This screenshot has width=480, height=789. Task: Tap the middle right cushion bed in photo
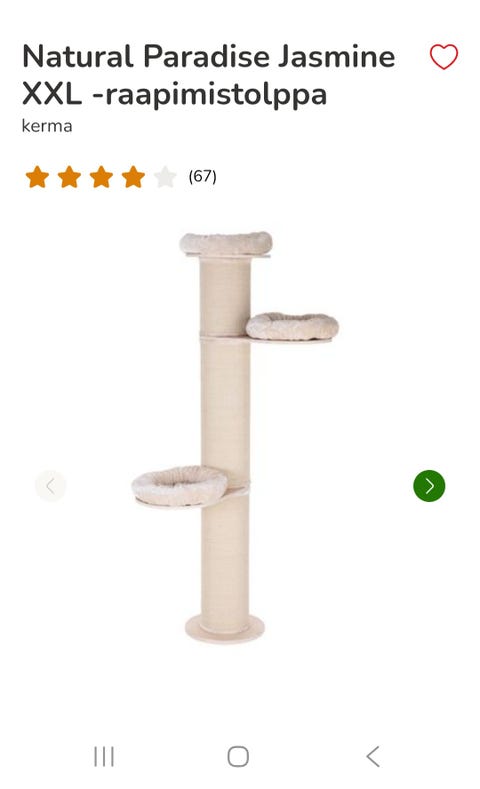tap(292, 326)
